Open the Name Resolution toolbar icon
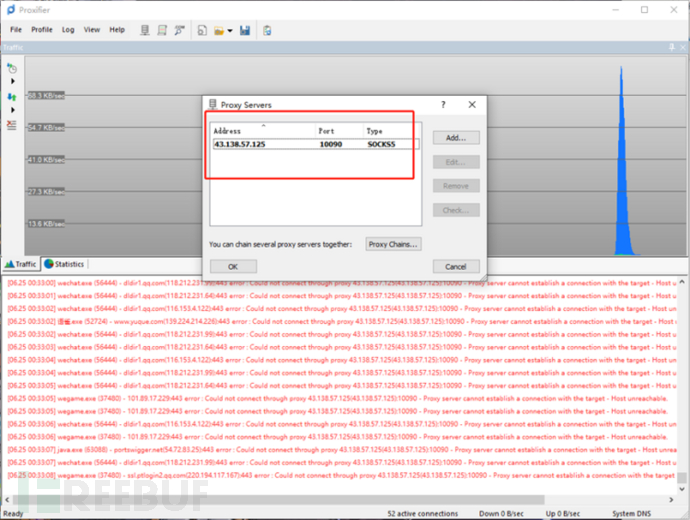Viewport: 690px width, 520px height. (179, 30)
